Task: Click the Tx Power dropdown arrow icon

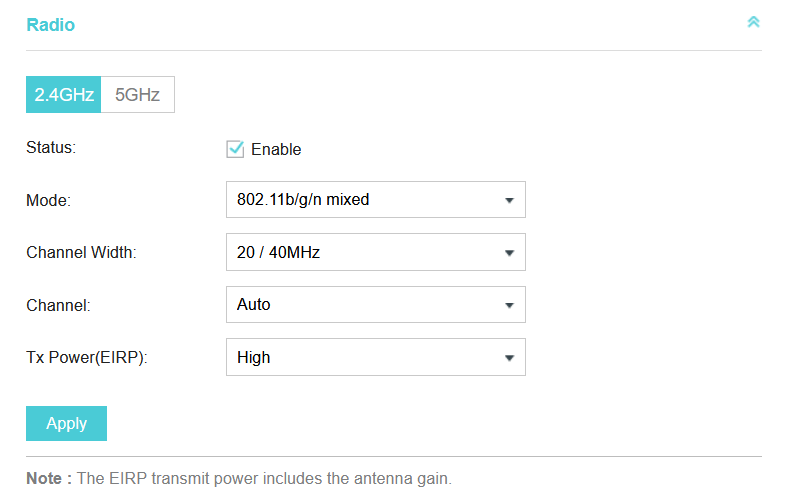Action: click(509, 357)
